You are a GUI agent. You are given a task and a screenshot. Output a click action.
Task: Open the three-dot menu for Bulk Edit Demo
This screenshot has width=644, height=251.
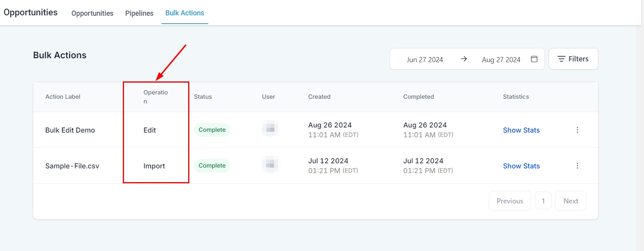point(577,130)
